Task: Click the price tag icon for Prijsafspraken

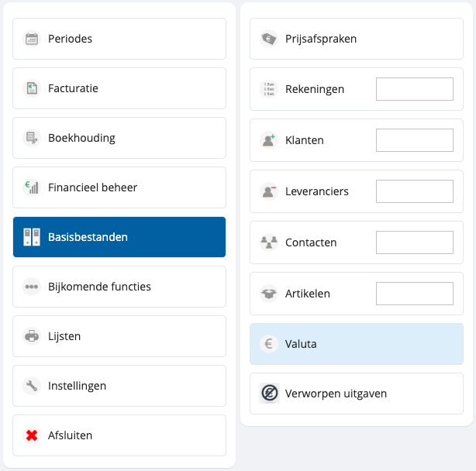Action: tap(268, 39)
